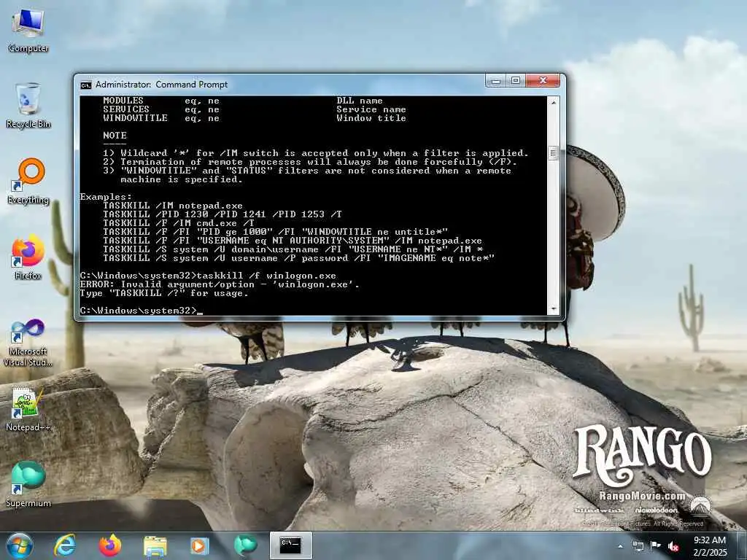Launch Supermium from the taskbar
This screenshot has height=560, width=747.
pos(245,545)
